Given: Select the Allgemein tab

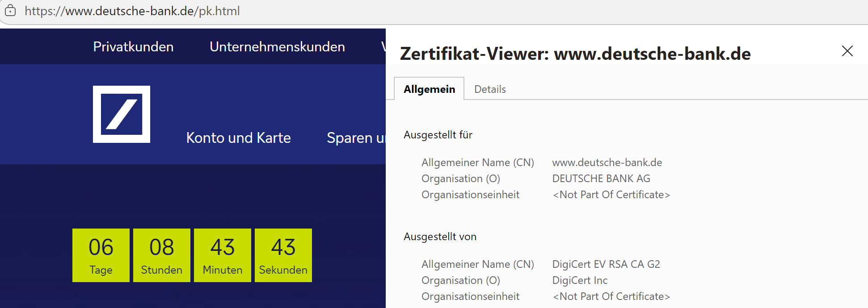Looking at the screenshot, I should click(x=429, y=89).
